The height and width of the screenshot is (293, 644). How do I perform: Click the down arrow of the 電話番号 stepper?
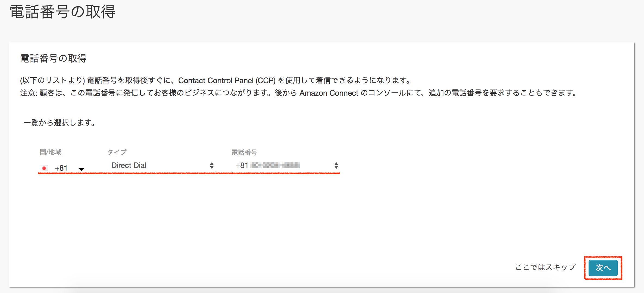336,167
